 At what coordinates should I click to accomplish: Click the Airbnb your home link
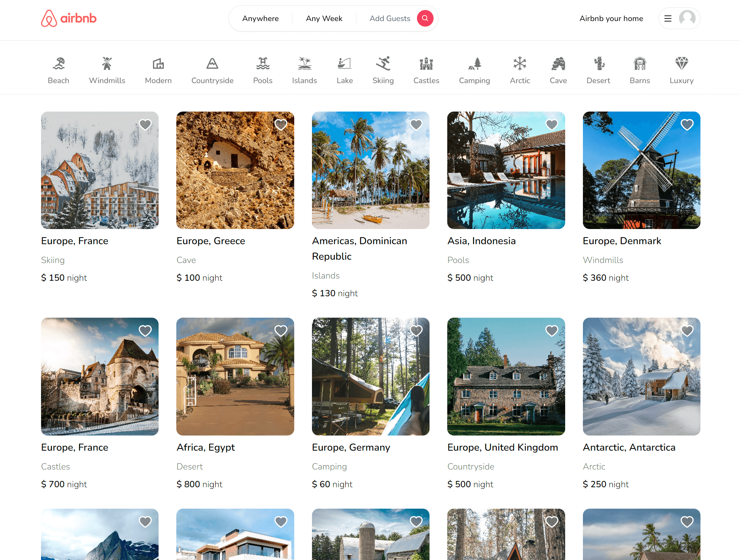pyautogui.click(x=611, y=18)
